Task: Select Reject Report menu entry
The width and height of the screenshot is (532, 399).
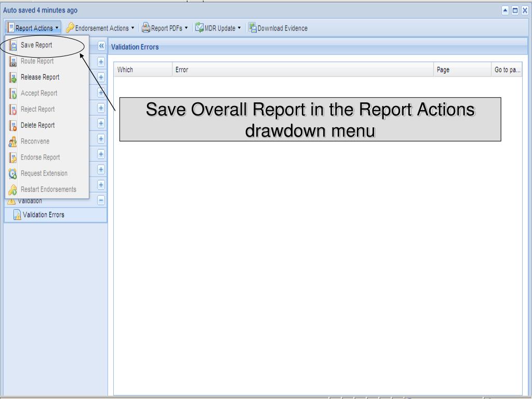Action: point(47,109)
